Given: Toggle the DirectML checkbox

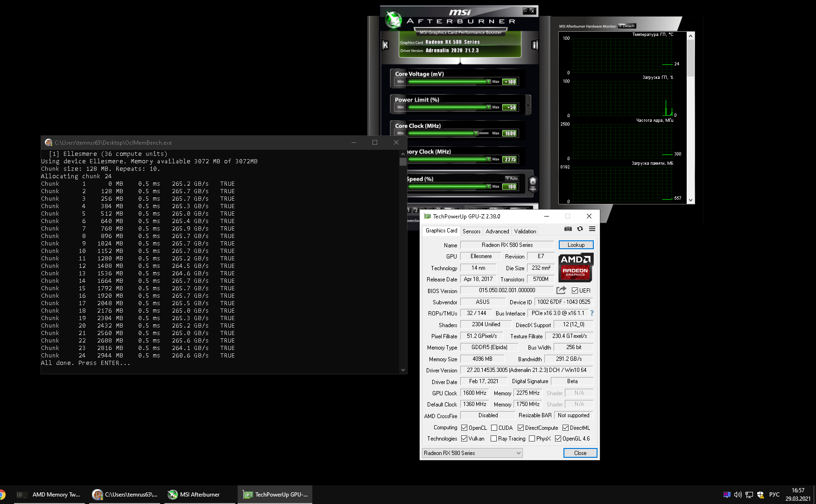Looking at the screenshot, I should pos(565,427).
